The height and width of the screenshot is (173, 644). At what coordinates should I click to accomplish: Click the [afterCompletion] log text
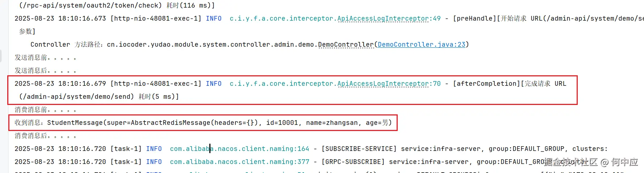tap(486, 84)
